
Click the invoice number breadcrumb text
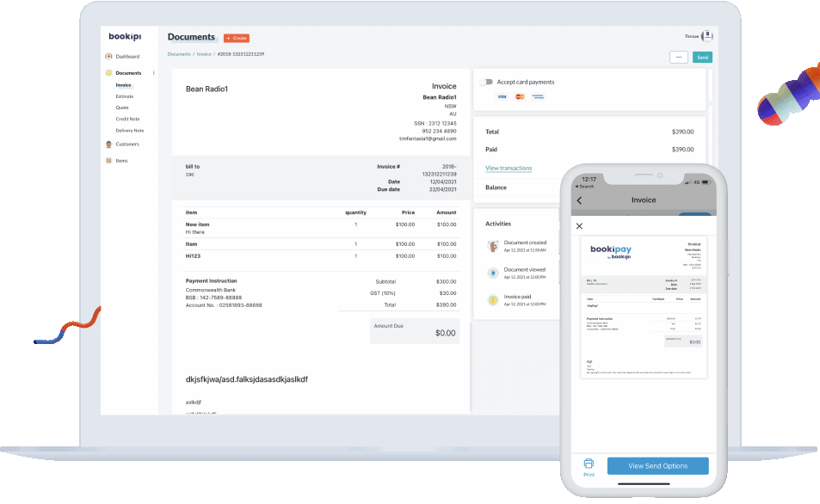click(241, 54)
